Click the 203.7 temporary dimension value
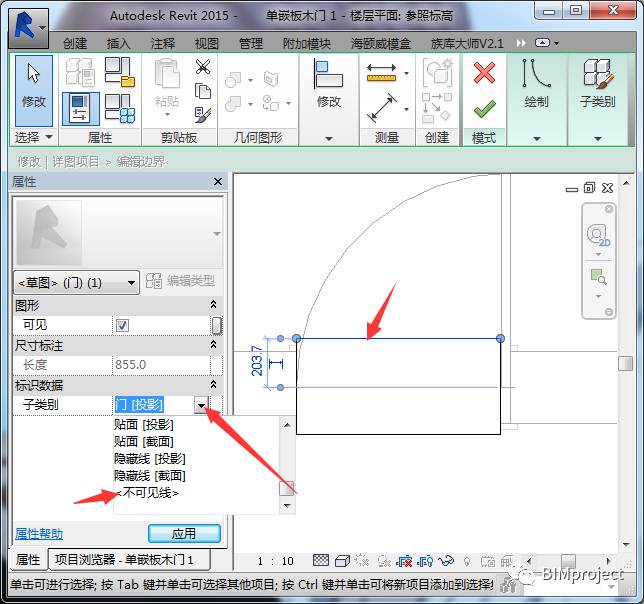 [257, 361]
